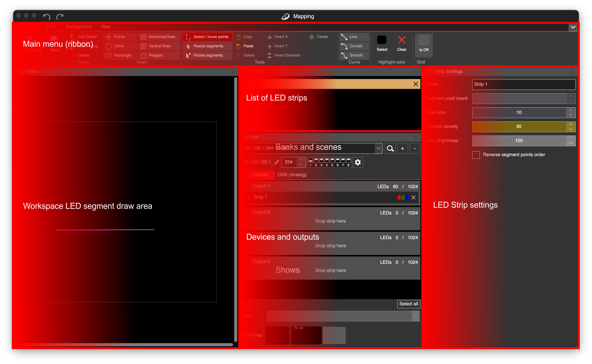Click Delete in Tools group
The image size is (592, 364).
(246, 55)
